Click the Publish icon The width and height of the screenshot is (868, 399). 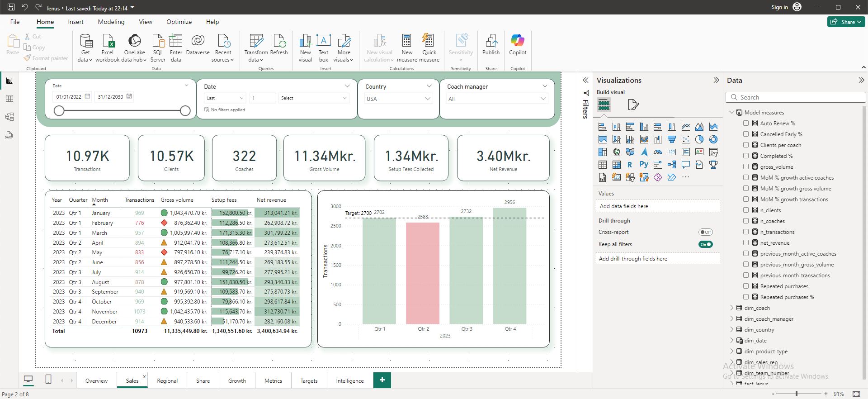pos(491,41)
